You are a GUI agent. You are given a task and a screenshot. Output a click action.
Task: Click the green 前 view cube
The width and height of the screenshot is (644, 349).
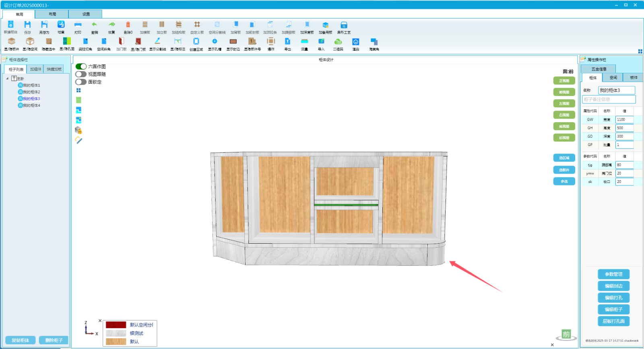566,334
